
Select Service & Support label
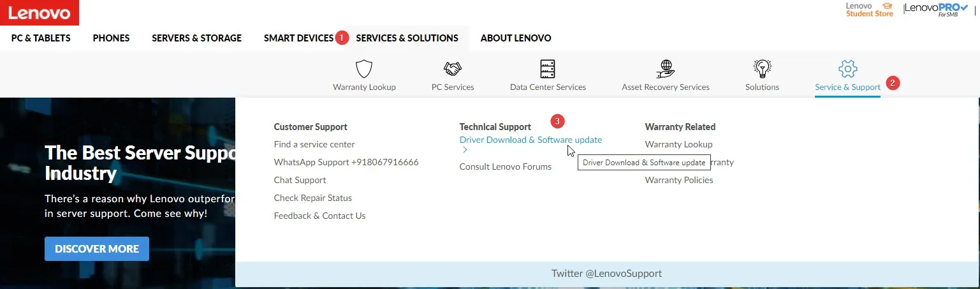(847, 87)
